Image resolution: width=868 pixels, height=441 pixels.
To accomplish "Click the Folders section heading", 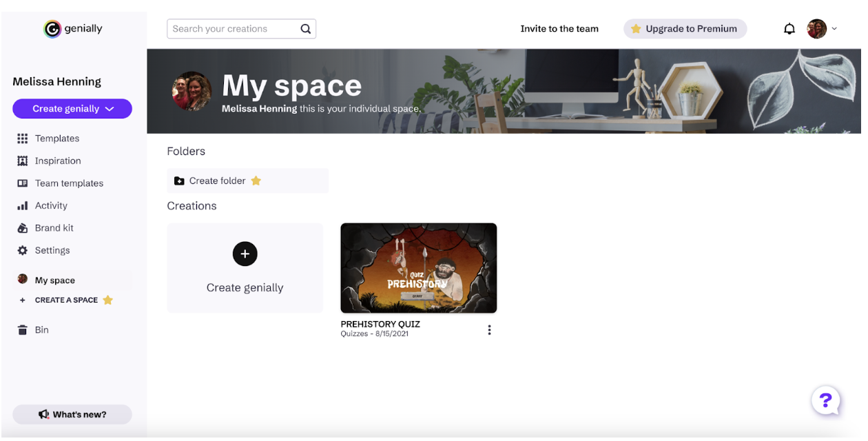I will click(x=186, y=151).
